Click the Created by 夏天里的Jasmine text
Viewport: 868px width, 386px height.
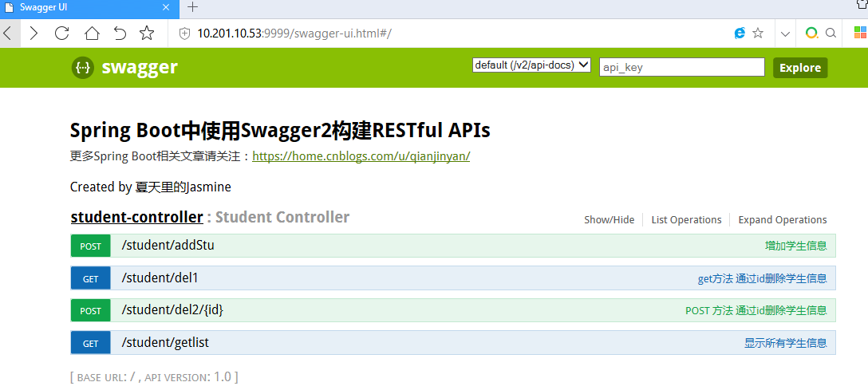pos(151,187)
